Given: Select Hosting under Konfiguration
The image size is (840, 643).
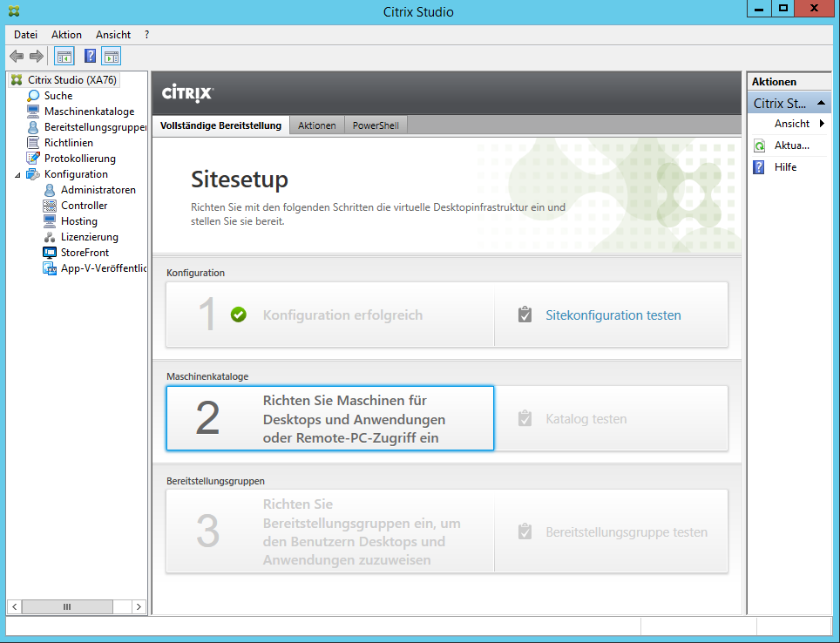Looking at the screenshot, I should click(79, 221).
